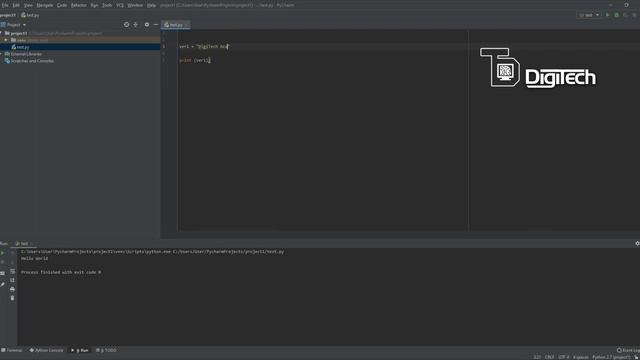The height and width of the screenshot is (360, 640).
Task: Open Project panel settings gear
Action: [147, 25]
